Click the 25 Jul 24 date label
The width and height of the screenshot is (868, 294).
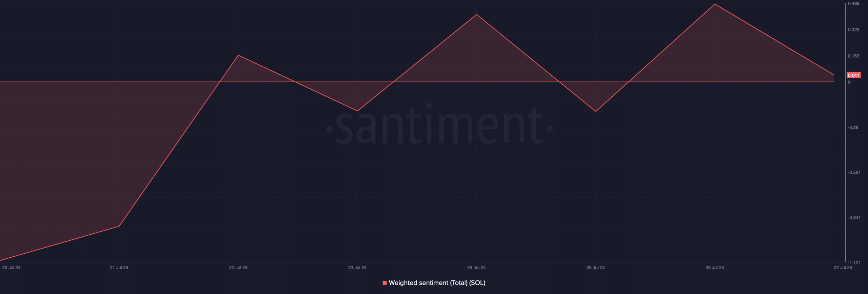[x=595, y=268]
